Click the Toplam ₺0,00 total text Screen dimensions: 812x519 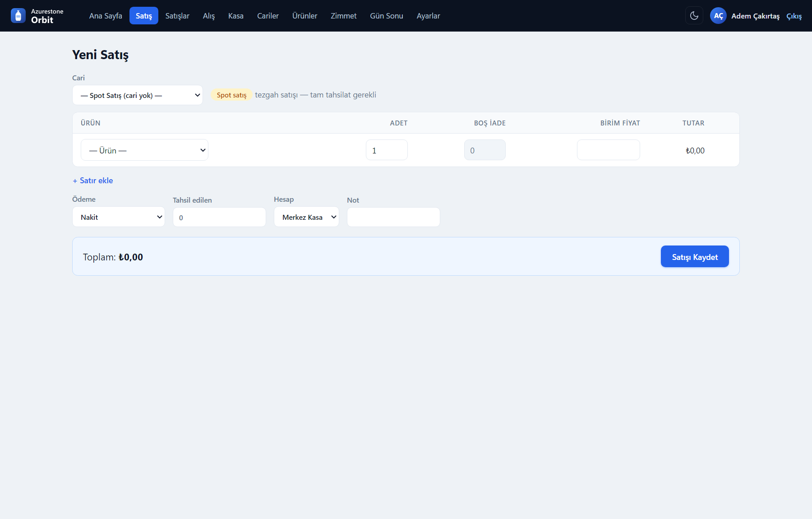(x=113, y=257)
